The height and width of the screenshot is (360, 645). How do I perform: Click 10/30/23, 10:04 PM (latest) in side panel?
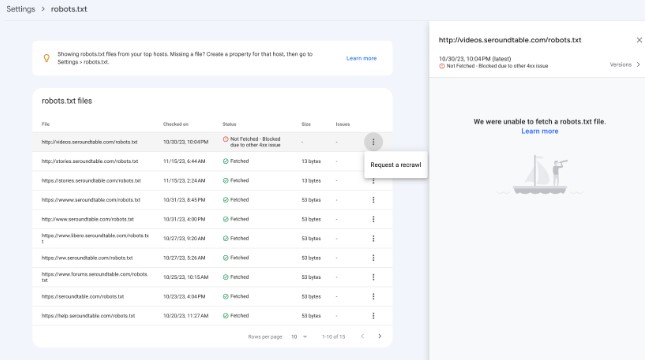point(475,59)
